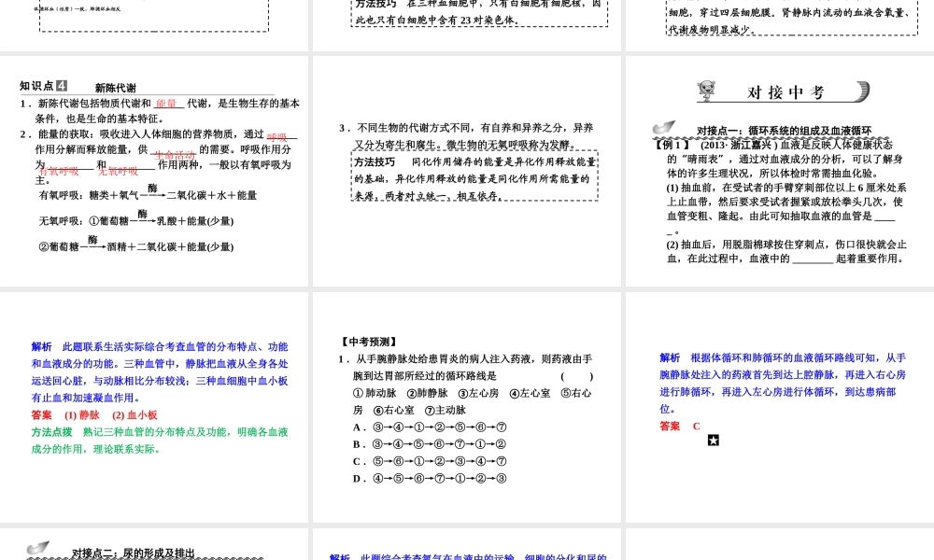Screen dimensions: 934x560
Task: Click the answer parentheses after 循环路线是
Action: tap(576, 376)
